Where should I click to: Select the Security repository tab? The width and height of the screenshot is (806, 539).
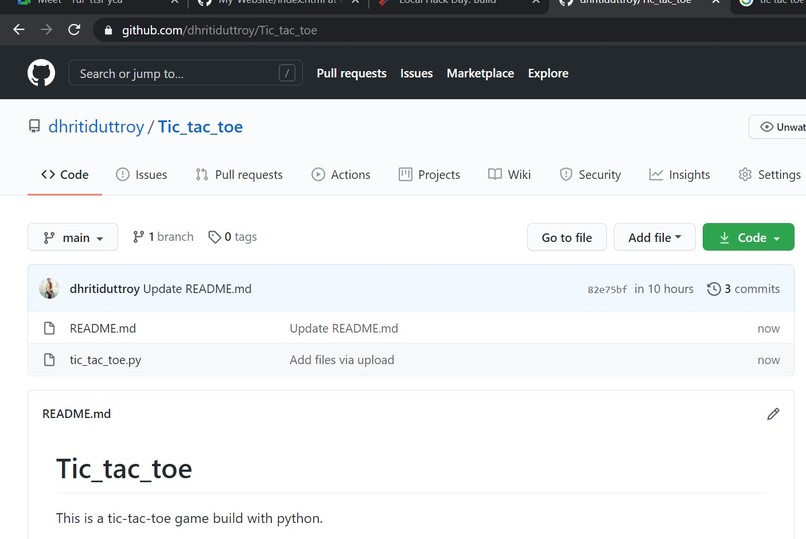(x=590, y=175)
